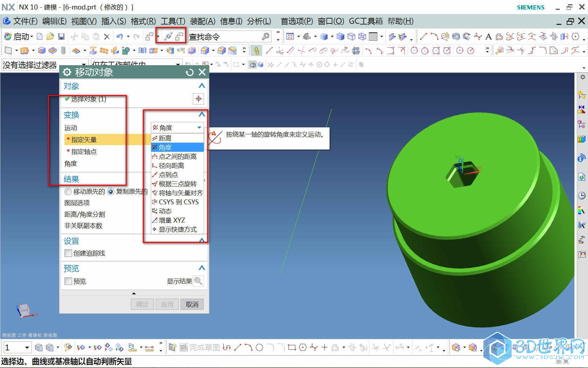Toggle the Preview checkbox
The width and height of the screenshot is (588, 368).
(x=68, y=281)
